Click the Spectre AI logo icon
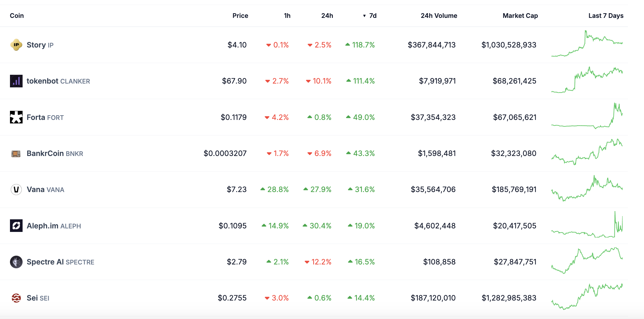Viewport: 644px width, 319px height. coord(16,262)
